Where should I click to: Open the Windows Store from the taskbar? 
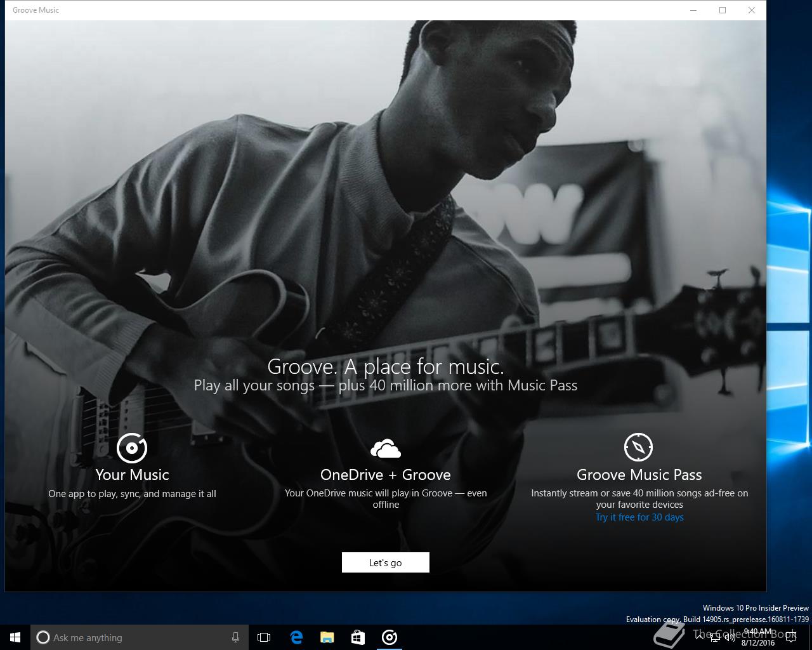coord(358,637)
